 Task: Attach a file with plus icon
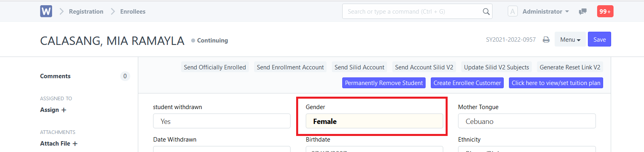click(75, 144)
